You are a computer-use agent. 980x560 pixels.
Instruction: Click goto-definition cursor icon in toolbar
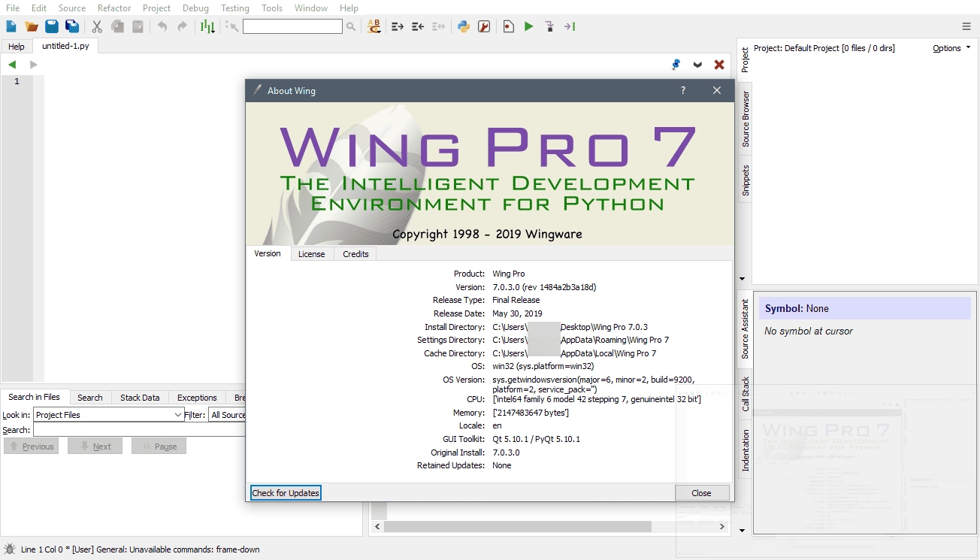pyautogui.click(x=231, y=26)
